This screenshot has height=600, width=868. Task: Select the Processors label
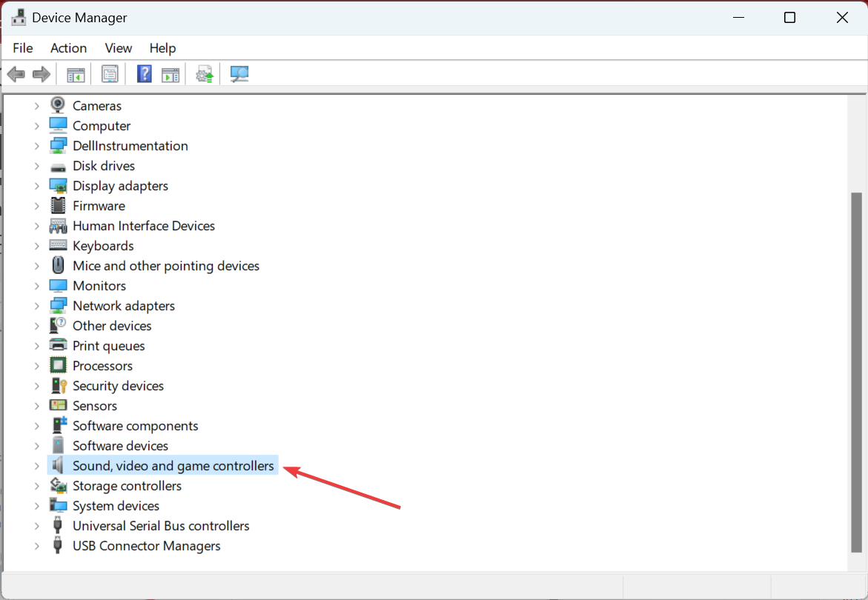pyautogui.click(x=102, y=365)
